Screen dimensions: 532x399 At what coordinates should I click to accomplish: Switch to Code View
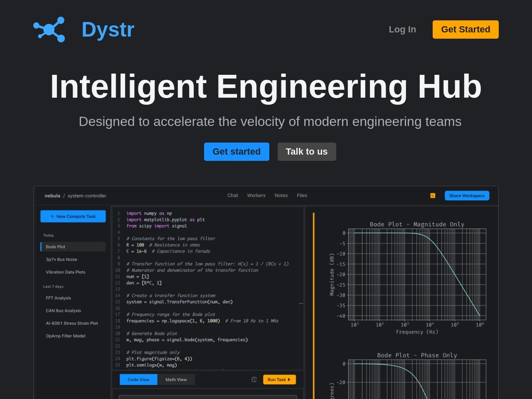coord(138,379)
